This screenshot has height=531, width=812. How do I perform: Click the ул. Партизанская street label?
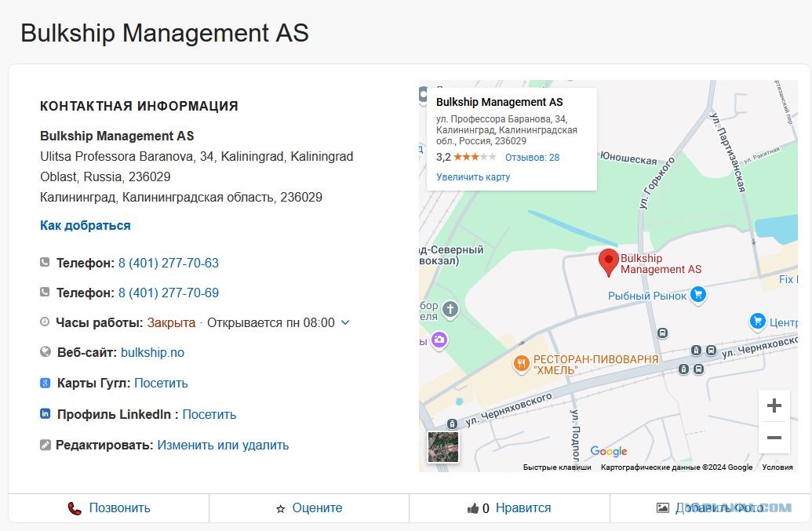coord(727,151)
